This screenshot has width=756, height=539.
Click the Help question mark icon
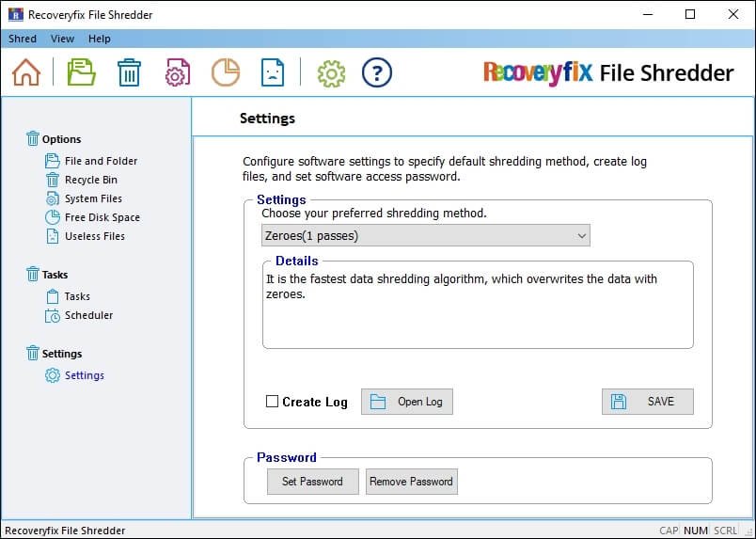(376, 72)
